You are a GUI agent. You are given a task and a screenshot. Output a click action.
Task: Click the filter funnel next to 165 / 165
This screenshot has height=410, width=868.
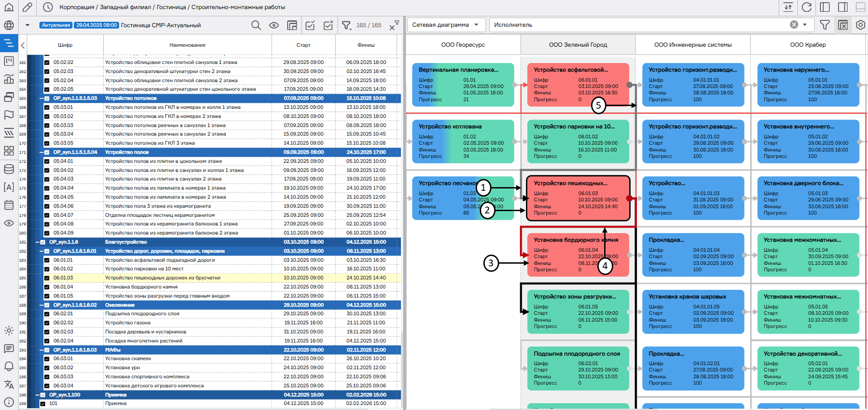pos(346,25)
